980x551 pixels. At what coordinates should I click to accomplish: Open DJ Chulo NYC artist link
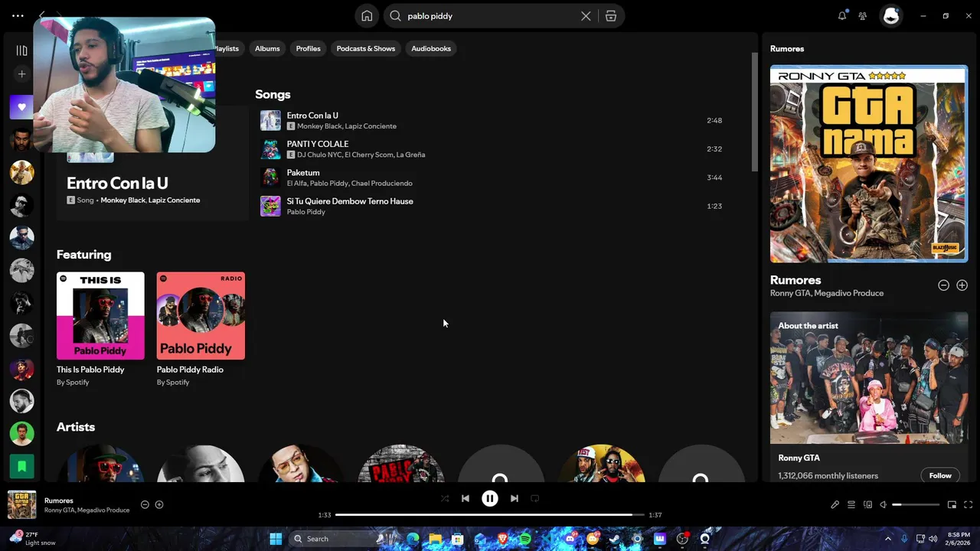318,155
